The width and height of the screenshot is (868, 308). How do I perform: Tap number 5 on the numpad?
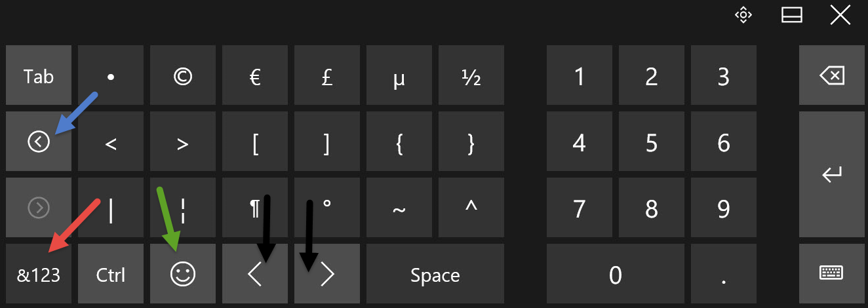pyautogui.click(x=652, y=142)
